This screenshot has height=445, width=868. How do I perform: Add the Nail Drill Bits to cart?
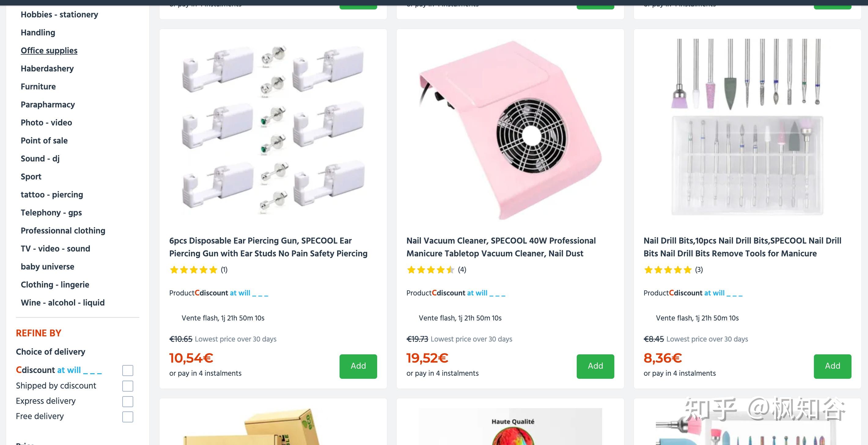(x=832, y=366)
